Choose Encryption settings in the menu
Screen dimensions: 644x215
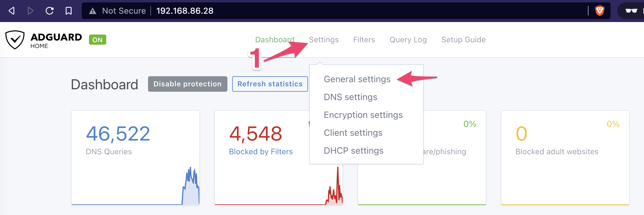(x=363, y=115)
